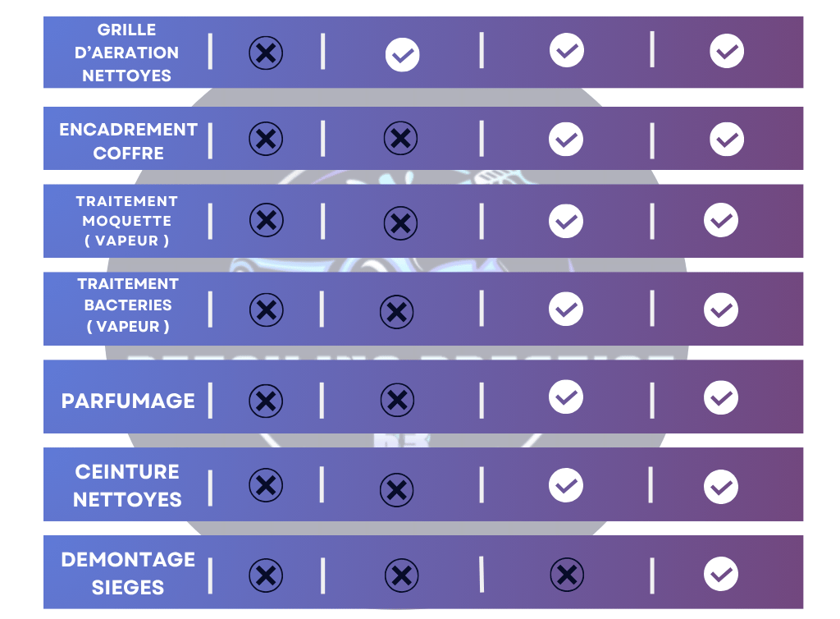Click third-column X icon in Demontage Sieges row
This screenshot has width=840, height=619.
tap(567, 575)
